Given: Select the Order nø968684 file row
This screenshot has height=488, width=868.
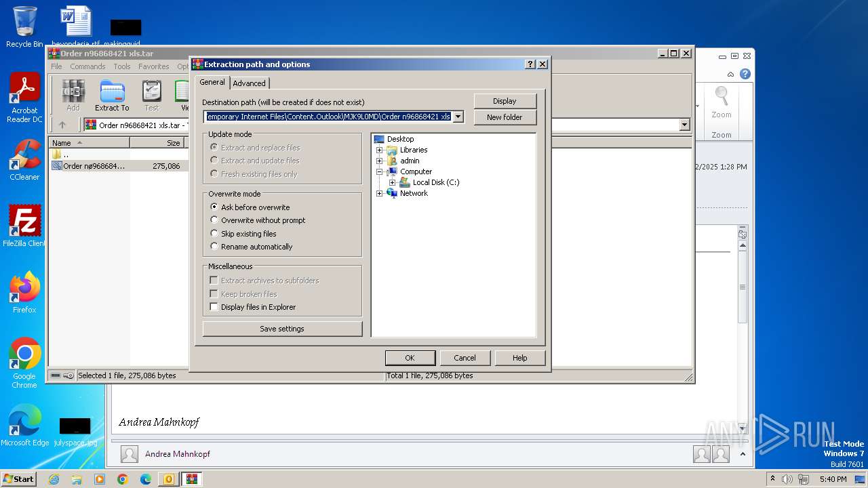Looking at the screenshot, I should (118, 166).
